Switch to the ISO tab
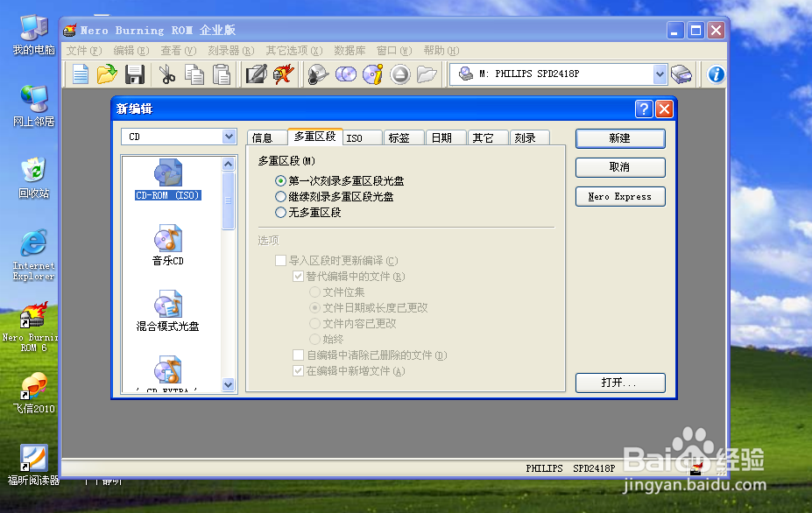This screenshot has width=812, height=513. (x=362, y=137)
